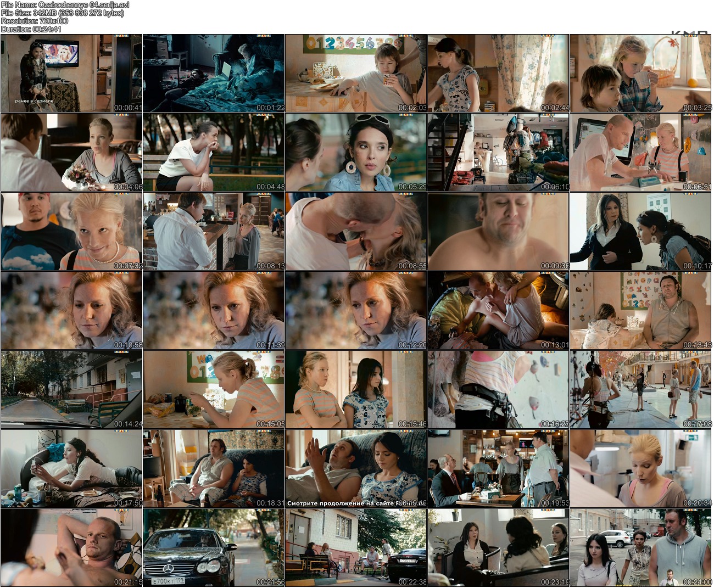714x588 pixels.
Task: Select the dark bedroom frame at 00:01:22
Action: [214, 74]
